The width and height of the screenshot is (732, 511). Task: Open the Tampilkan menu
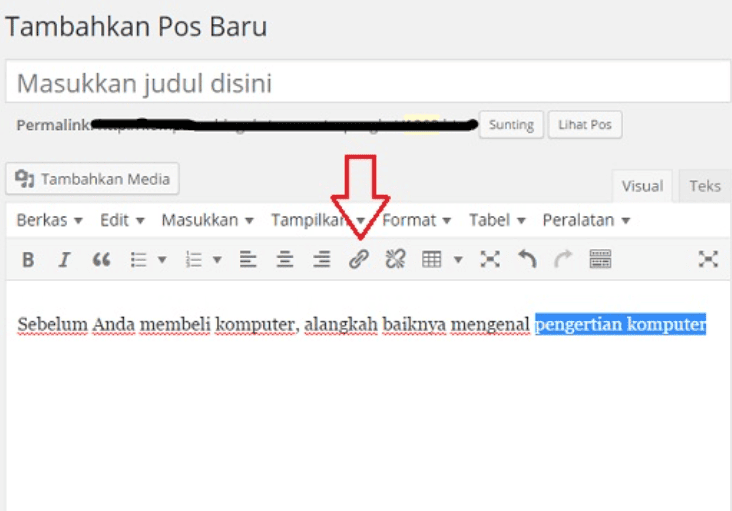[x=318, y=220]
